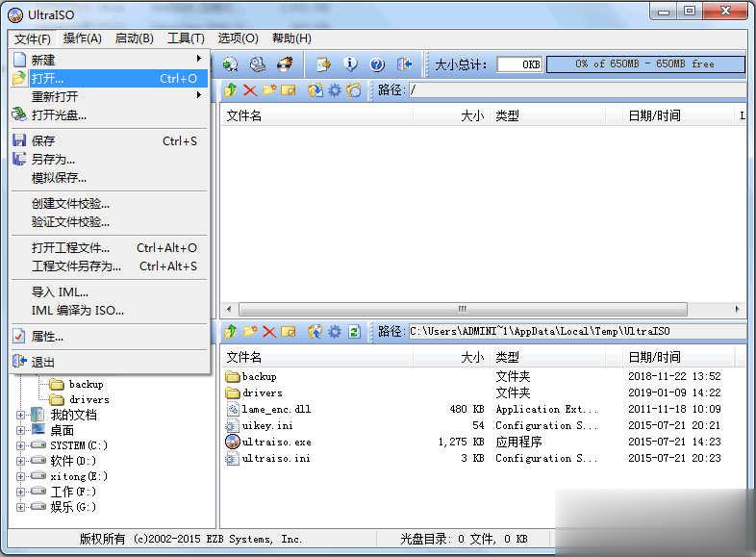
Task: Sort image list by 文件名 column header
Action: click(x=316, y=115)
